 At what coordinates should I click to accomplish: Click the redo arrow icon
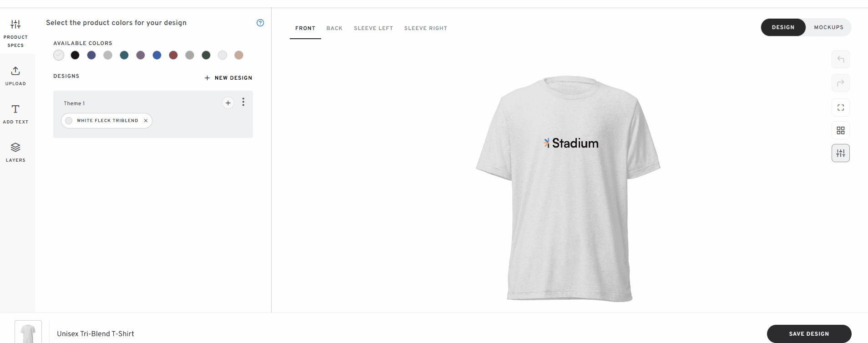coord(841,83)
